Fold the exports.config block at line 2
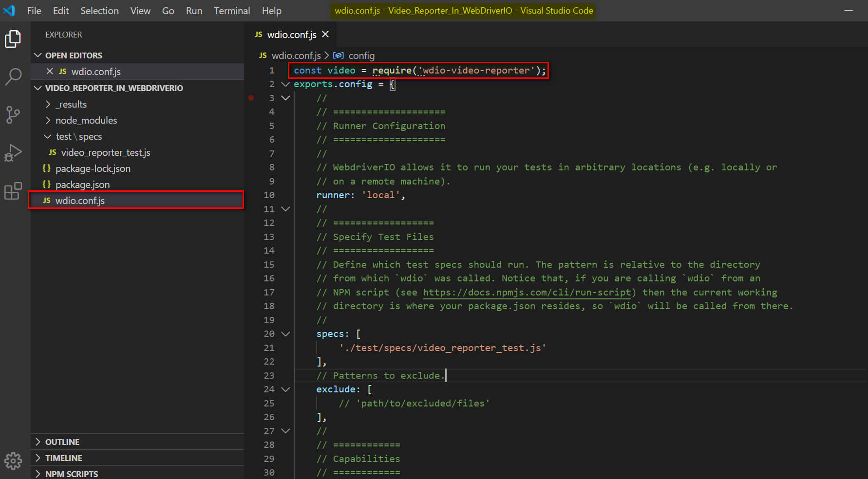Viewport: 868px width, 479px height. click(286, 84)
